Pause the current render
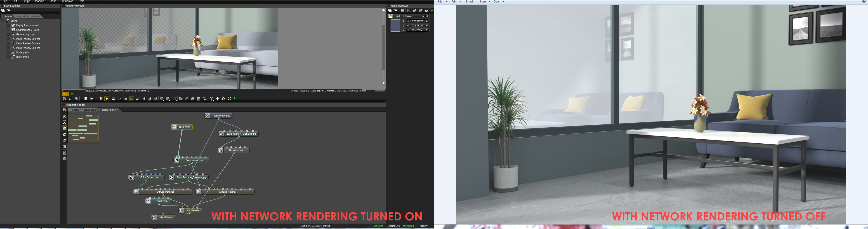Image resolution: width=868 pixels, height=229 pixels. click(101, 99)
